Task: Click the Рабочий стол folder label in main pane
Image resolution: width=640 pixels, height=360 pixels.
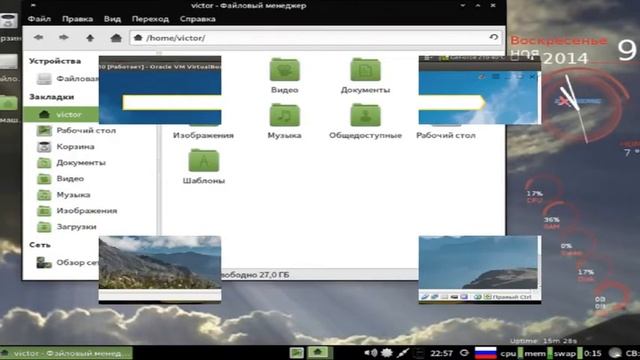Action: coord(446,135)
